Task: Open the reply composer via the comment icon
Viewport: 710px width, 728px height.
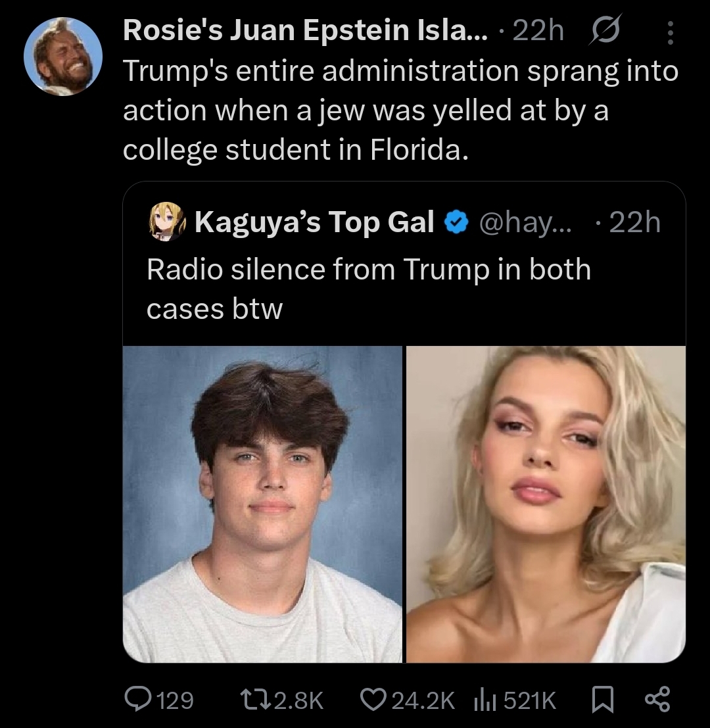Action: pos(137,700)
